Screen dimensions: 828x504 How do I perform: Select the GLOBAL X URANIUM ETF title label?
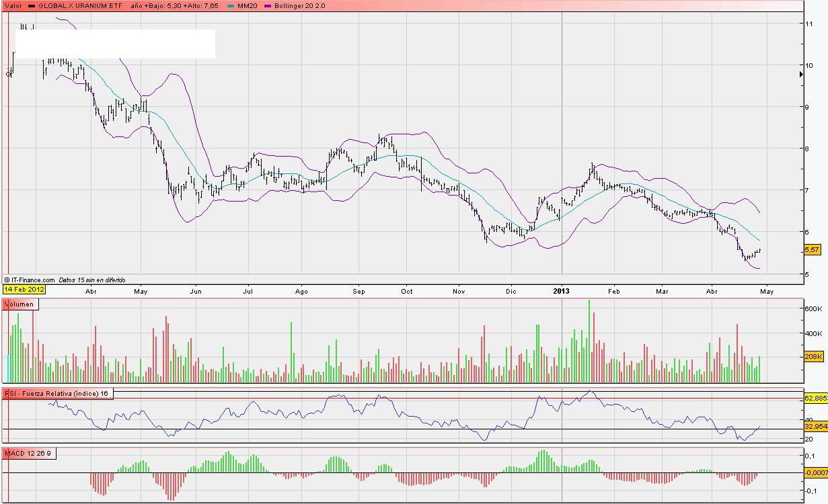point(80,6)
